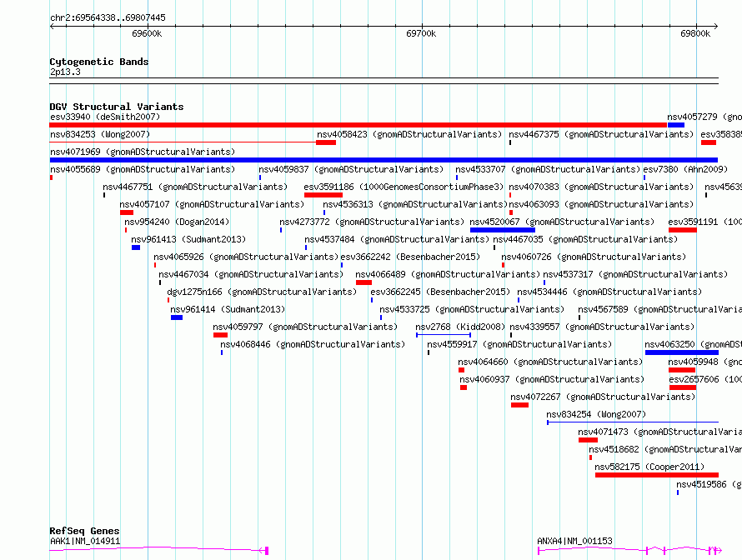Open the nsv4058423 variant label

409,134
